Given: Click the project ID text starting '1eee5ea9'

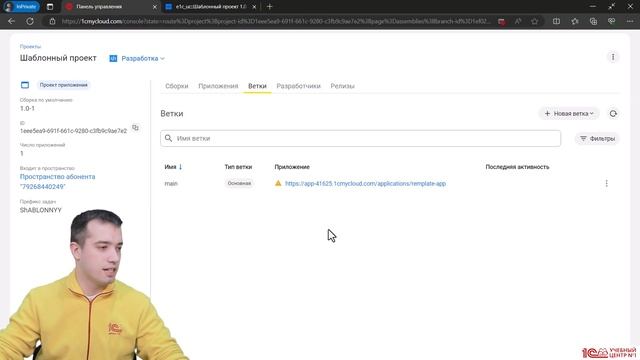Looking at the screenshot, I should click(x=73, y=131).
